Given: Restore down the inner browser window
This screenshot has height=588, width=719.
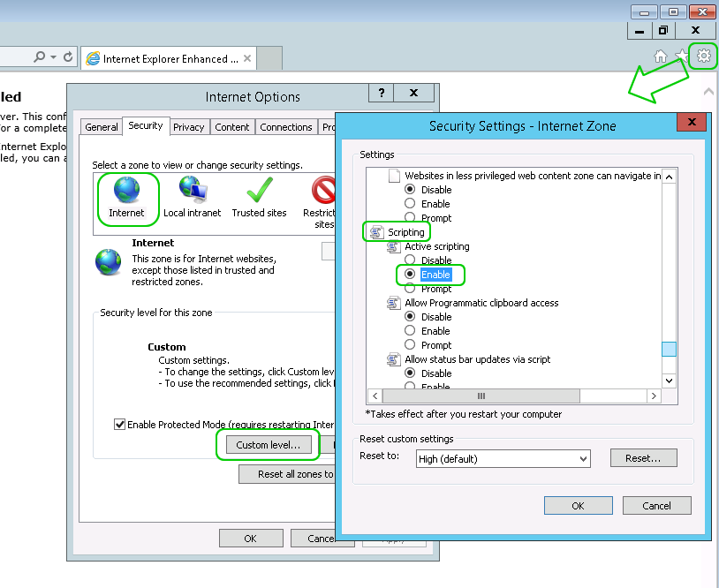Looking at the screenshot, I should point(662,31).
